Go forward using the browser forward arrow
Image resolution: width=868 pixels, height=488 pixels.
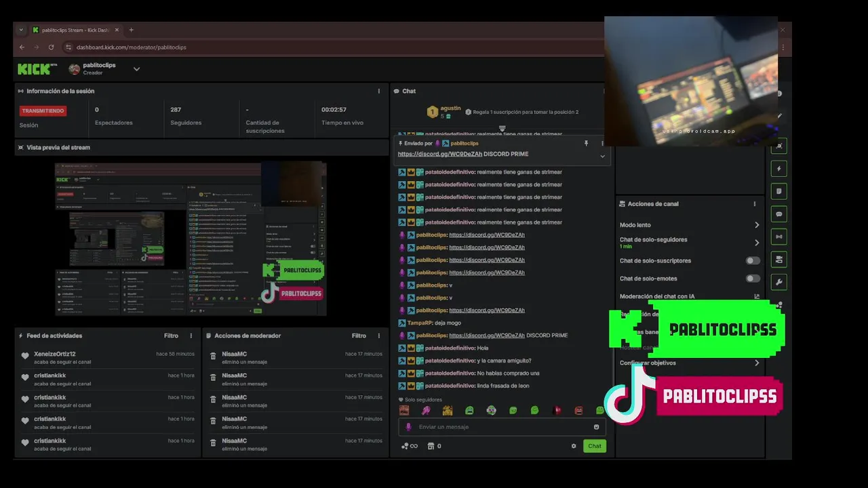pyautogui.click(x=36, y=47)
